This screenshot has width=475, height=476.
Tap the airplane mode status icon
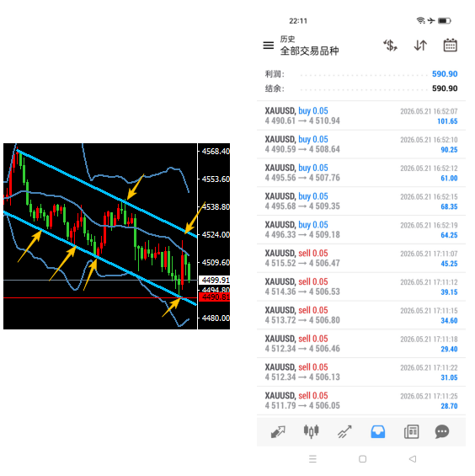pos(431,20)
